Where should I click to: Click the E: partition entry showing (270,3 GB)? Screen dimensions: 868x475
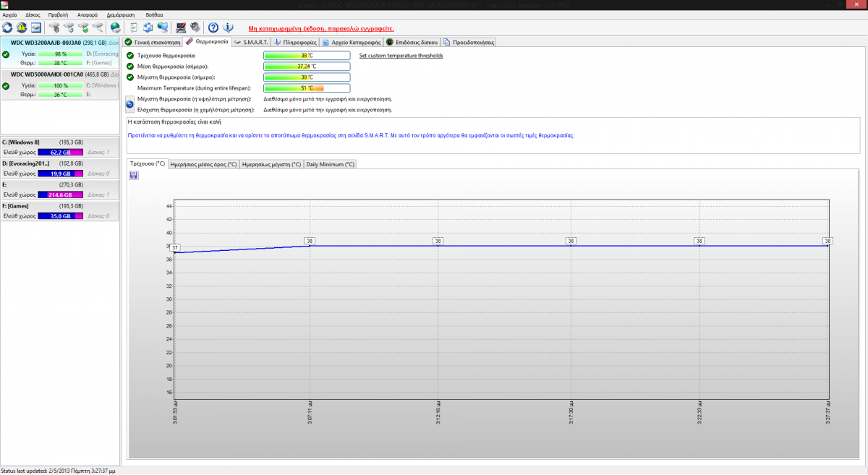point(60,189)
